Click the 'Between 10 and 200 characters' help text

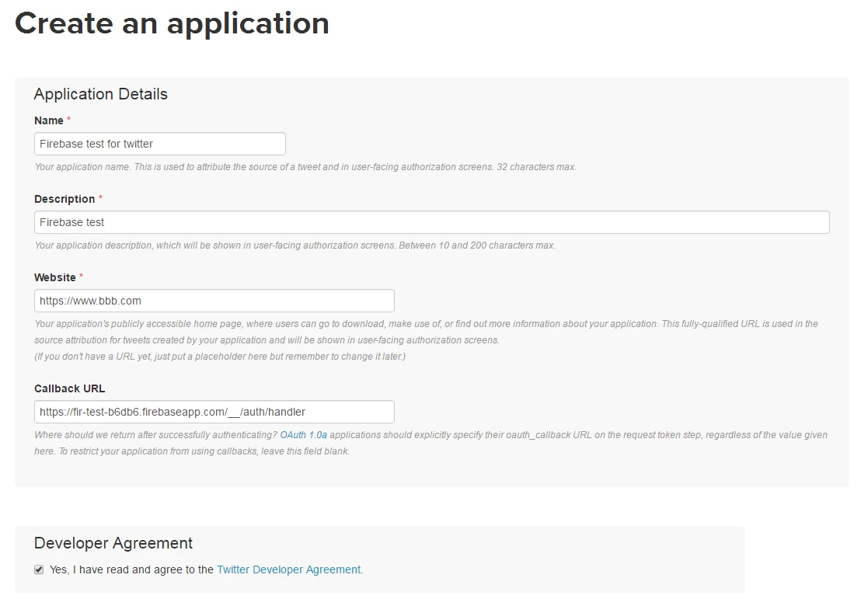click(466, 246)
